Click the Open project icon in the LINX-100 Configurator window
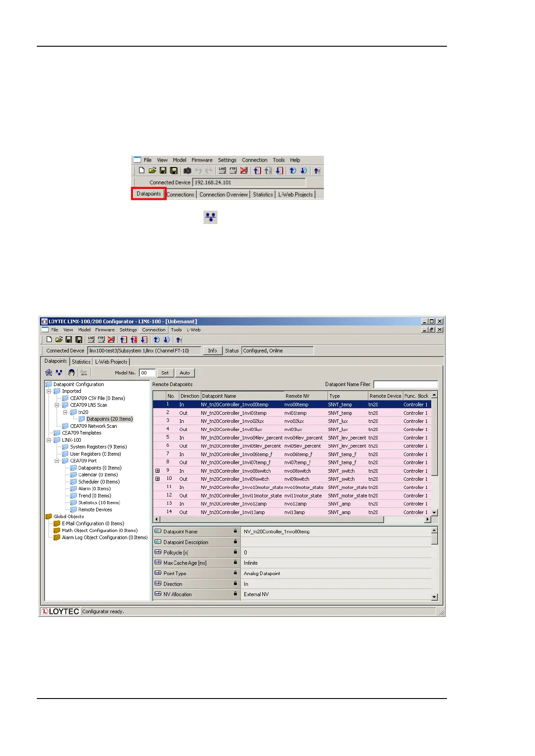The image size is (535, 756). click(x=59, y=339)
